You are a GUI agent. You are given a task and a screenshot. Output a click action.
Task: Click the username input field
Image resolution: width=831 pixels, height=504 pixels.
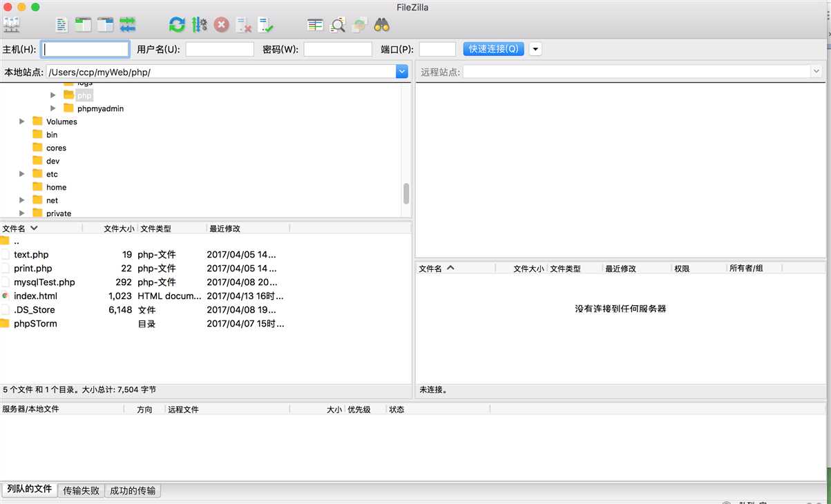pos(220,49)
